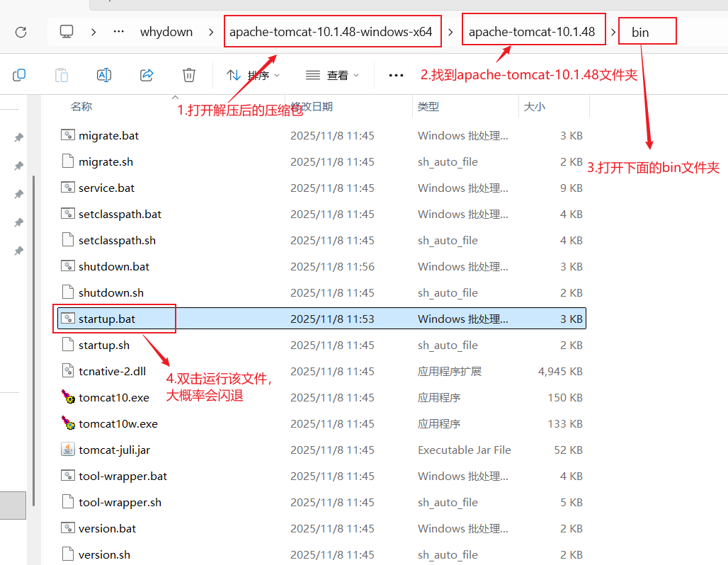The image size is (728, 565).
Task: Click the Rename toolbar icon
Action: click(104, 75)
